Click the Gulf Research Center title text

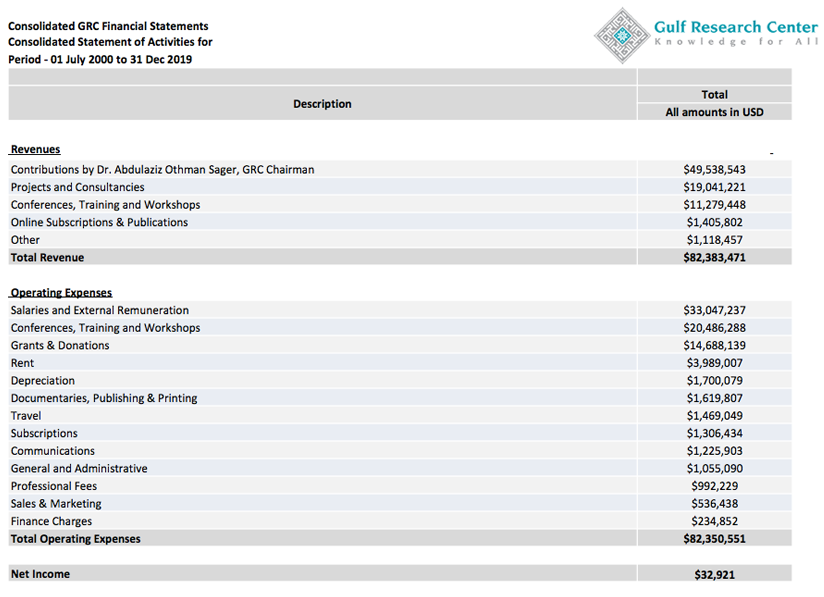point(735,27)
